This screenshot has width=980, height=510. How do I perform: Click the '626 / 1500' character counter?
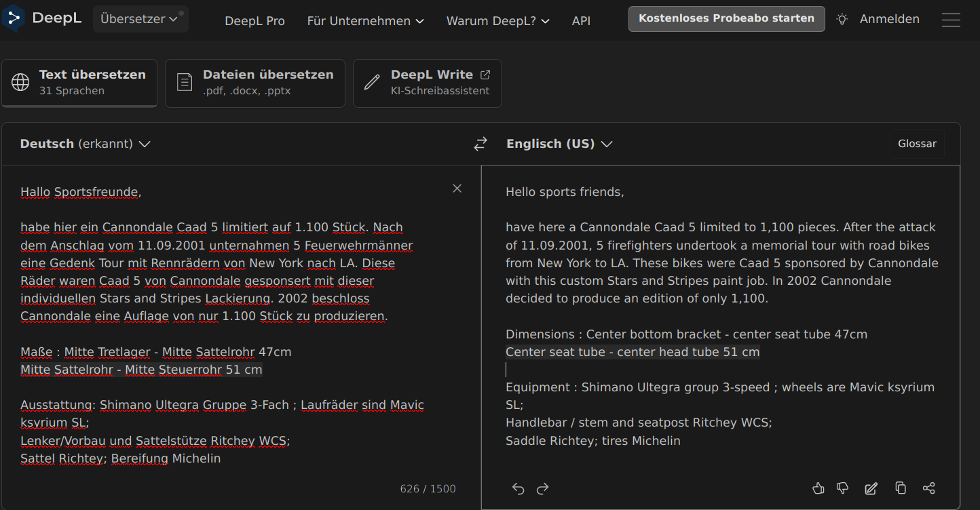[428, 488]
